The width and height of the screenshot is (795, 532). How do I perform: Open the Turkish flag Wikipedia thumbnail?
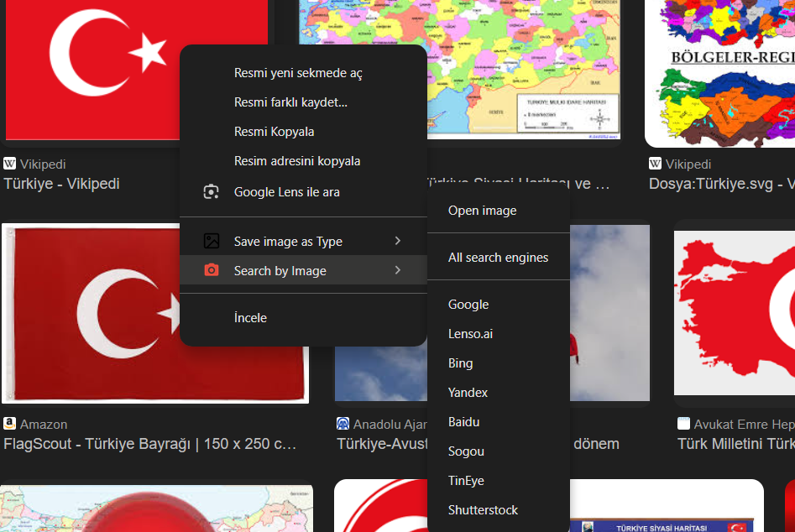click(x=92, y=71)
